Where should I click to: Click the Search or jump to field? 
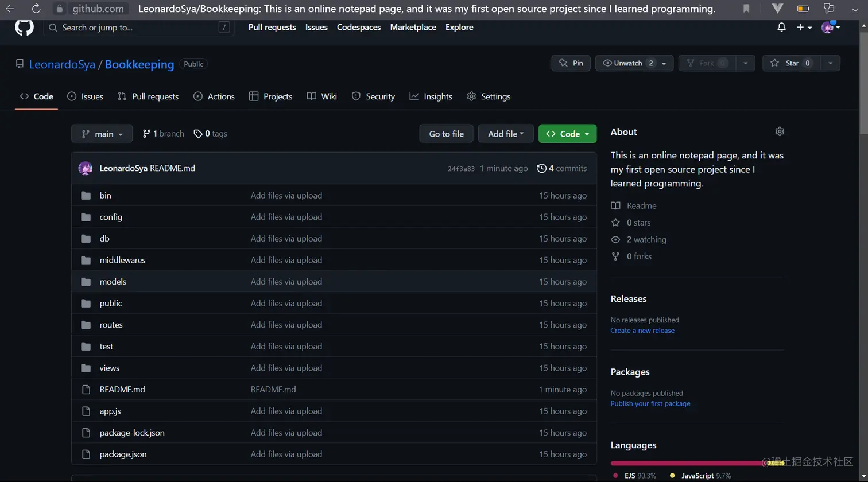click(139, 28)
